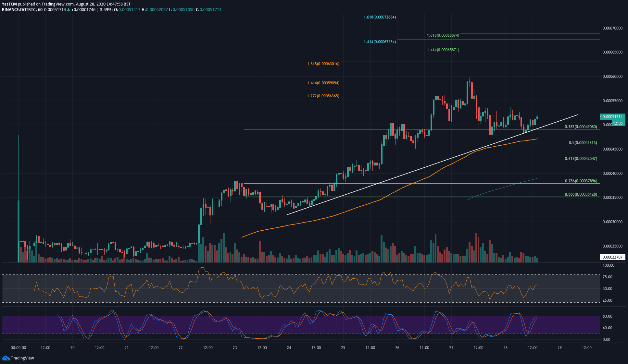
Task: Click date 27 on the time axis
Action: [451, 347]
